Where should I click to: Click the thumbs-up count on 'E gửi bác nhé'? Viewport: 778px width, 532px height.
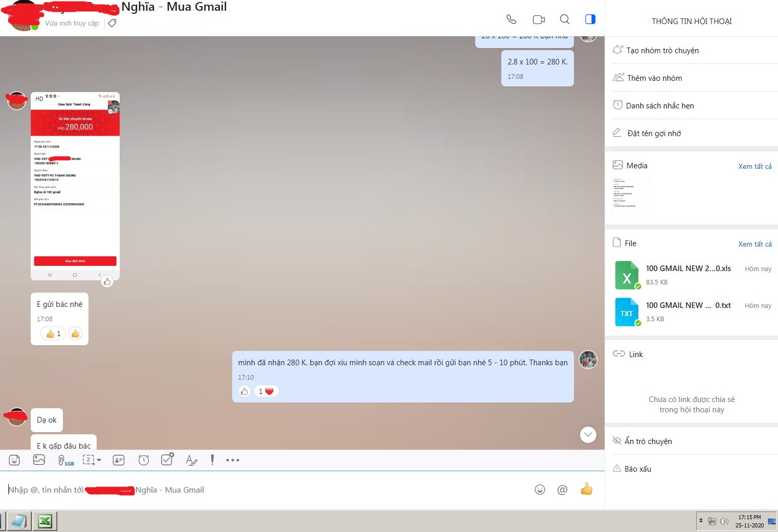point(53,334)
